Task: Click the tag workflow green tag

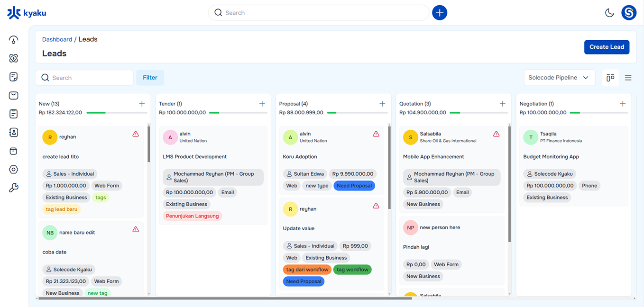Action: (352, 270)
